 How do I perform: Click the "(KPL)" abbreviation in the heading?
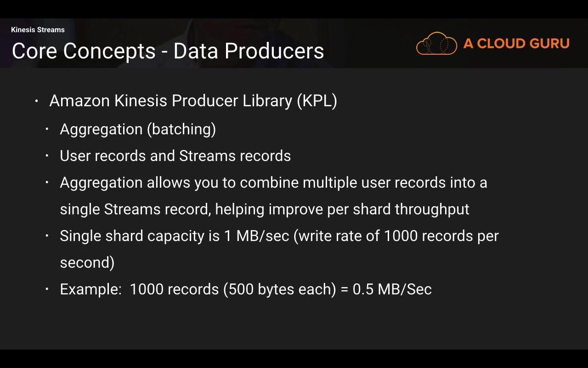317,101
